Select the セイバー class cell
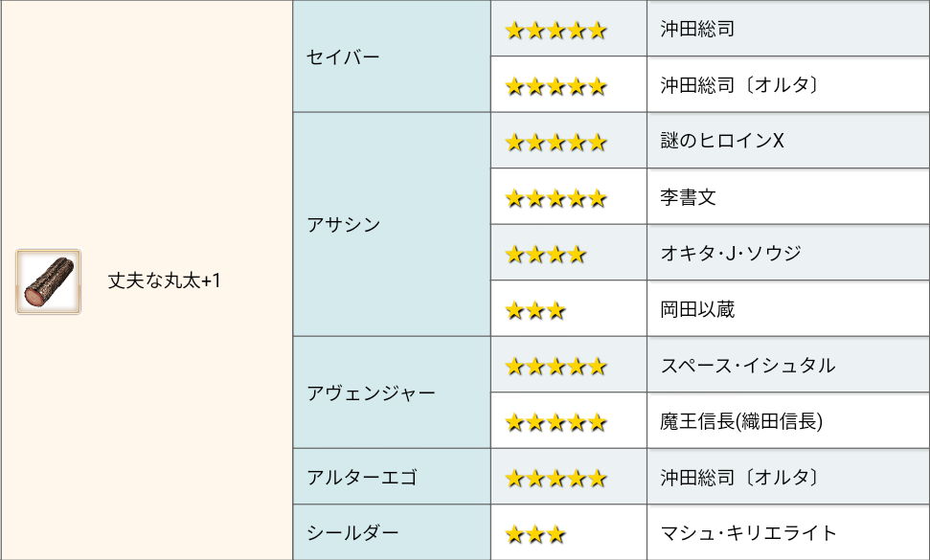The height and width of the screenshot is (560, 930). pyautogui.click(x=343, y=57)
